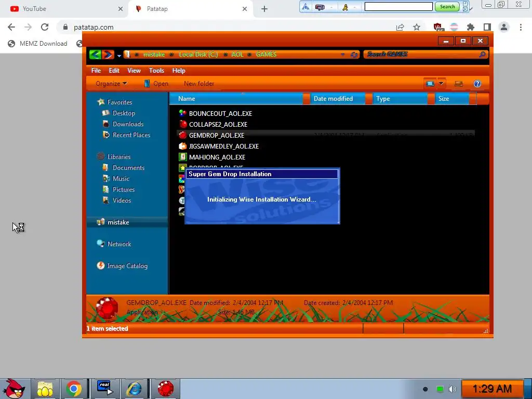Click the red Forward arrow in Explorer
The height and width of the screenshot is (399, 532).
tap(108, 54)
